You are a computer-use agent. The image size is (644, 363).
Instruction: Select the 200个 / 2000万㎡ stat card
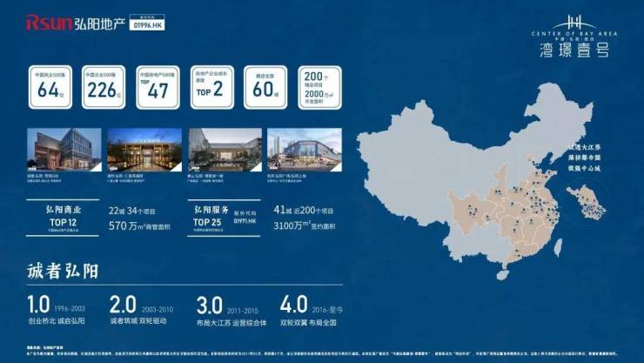319,87
